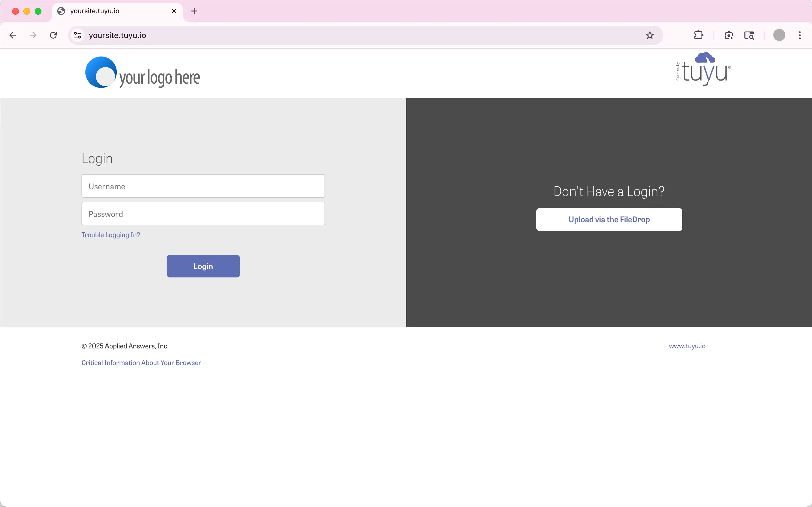Open a new tab with plus button

click(x=194, y=11)
